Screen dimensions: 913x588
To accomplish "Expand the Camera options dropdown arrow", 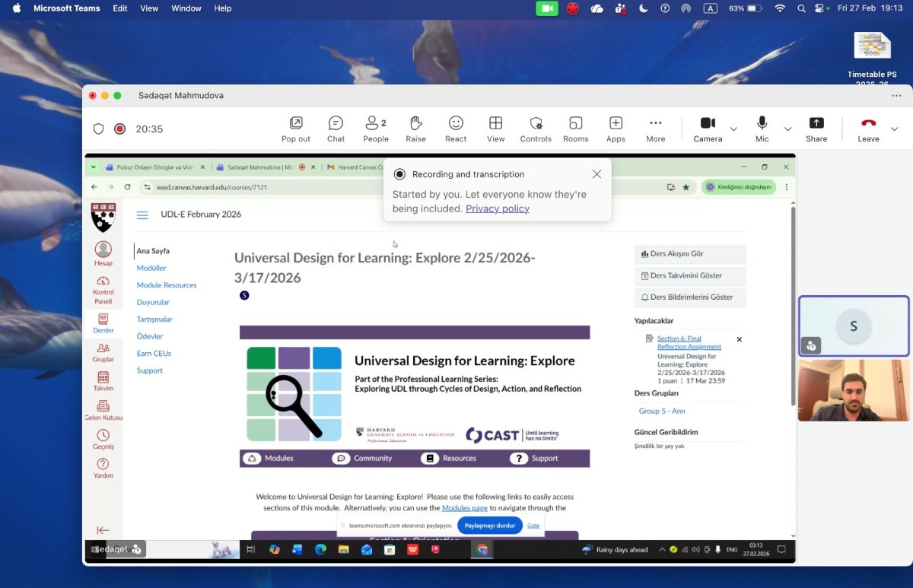I will (x=733, y=129).
